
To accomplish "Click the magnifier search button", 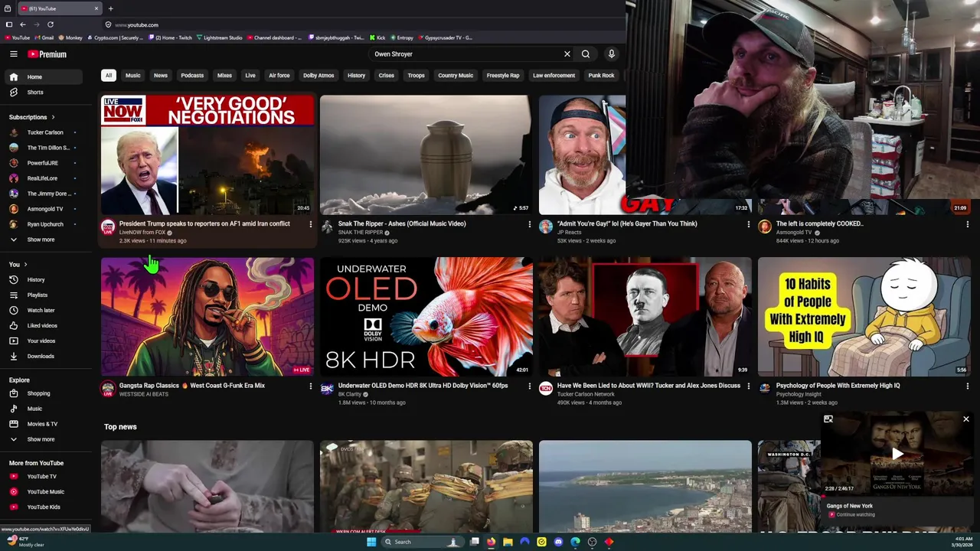I will pyautogui.click(x=586, y=54).
